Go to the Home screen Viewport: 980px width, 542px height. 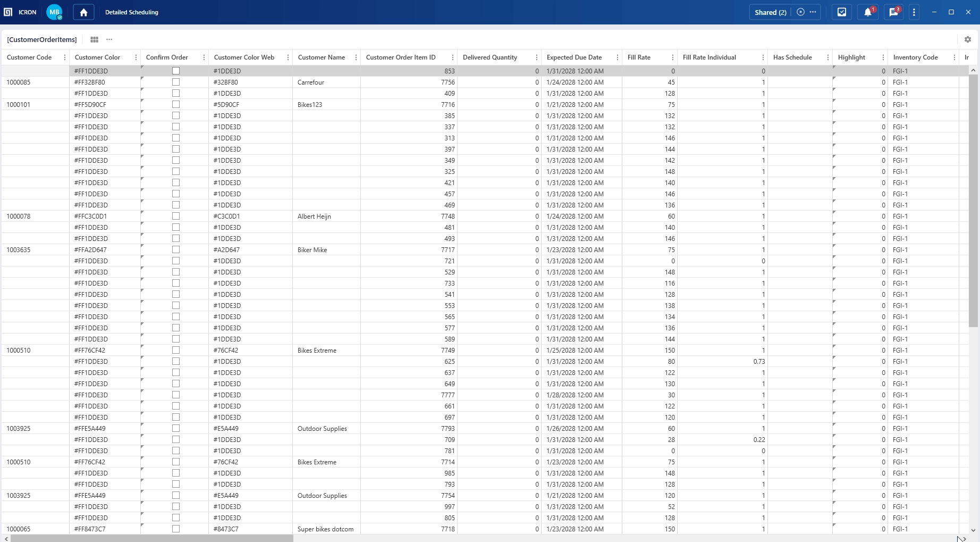[x=83, y=12]
